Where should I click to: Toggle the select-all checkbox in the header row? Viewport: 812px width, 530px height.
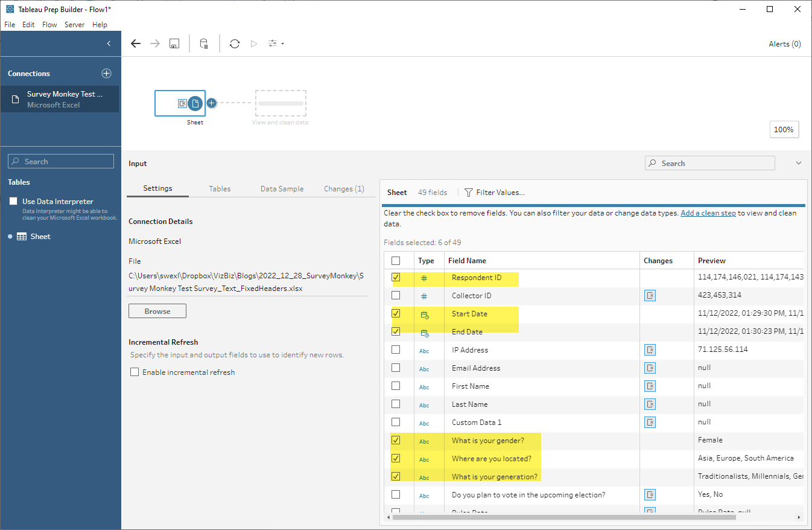(x=396, y=261)
